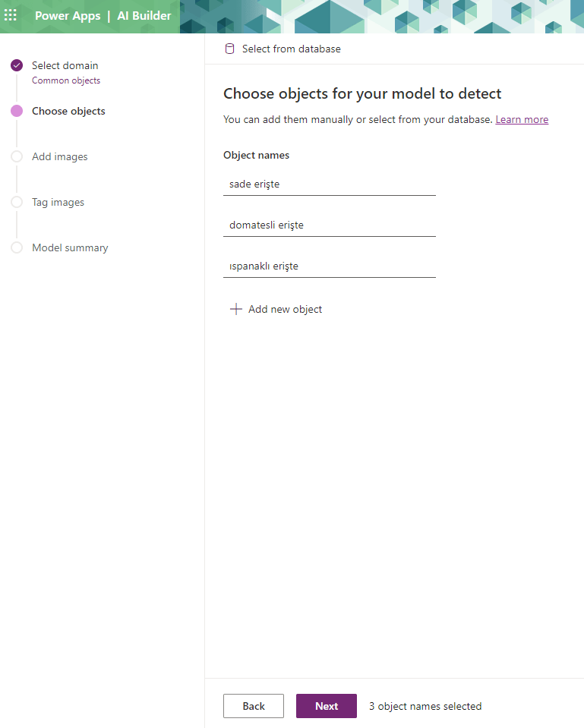Screen dimensions: 584x728
Task: Edit the 'domatesli erişte' object name field
Action: tap(329, 225)
